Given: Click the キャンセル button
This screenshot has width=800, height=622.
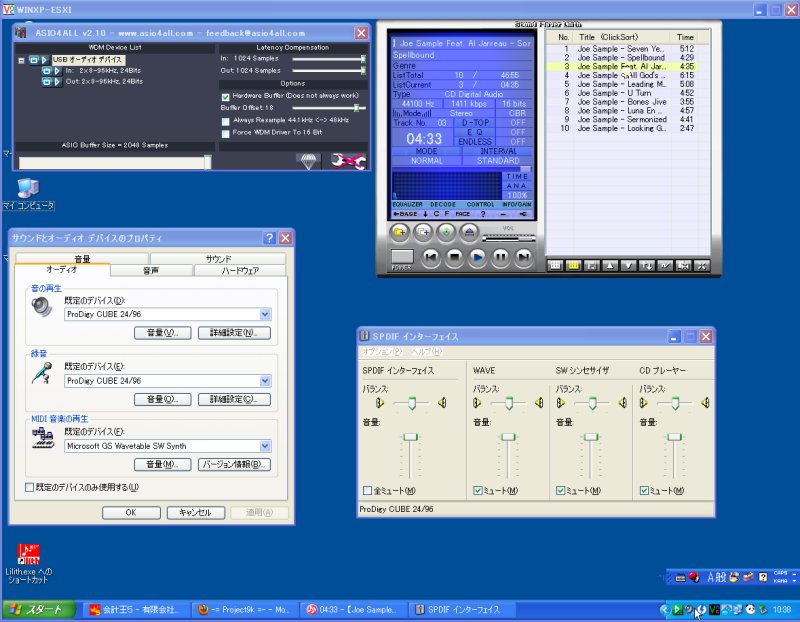Looking at the screenshot, I should [x=195, y=512].
